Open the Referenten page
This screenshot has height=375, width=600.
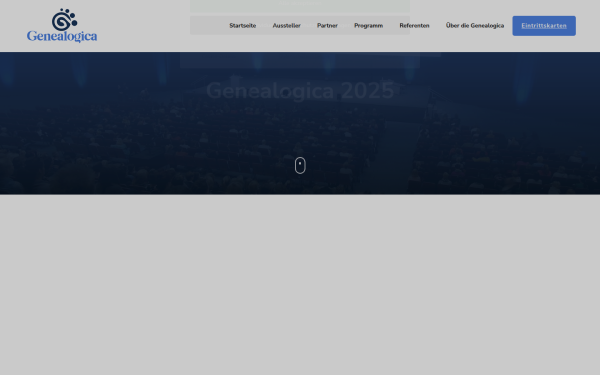pyautogui.click(x=414, y=26)
